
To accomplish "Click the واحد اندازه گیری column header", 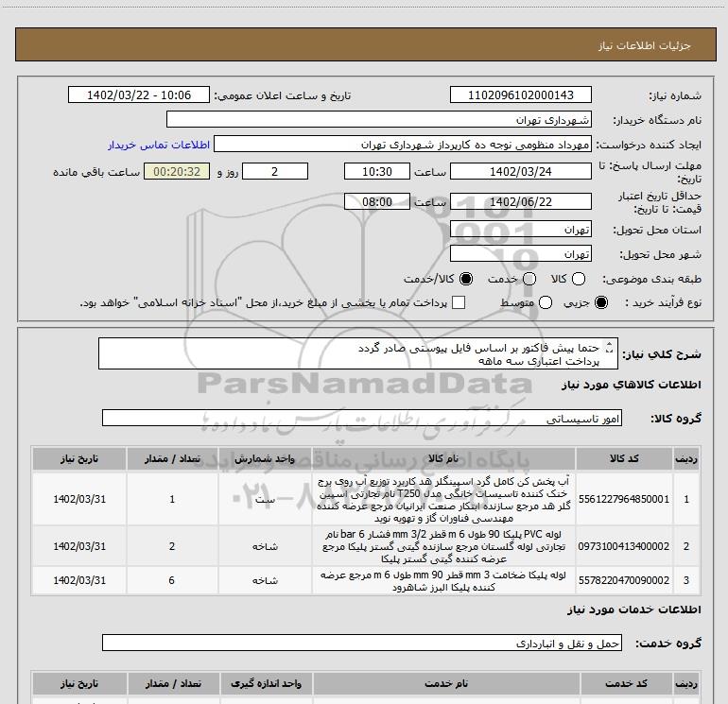I will pos(266,683).
